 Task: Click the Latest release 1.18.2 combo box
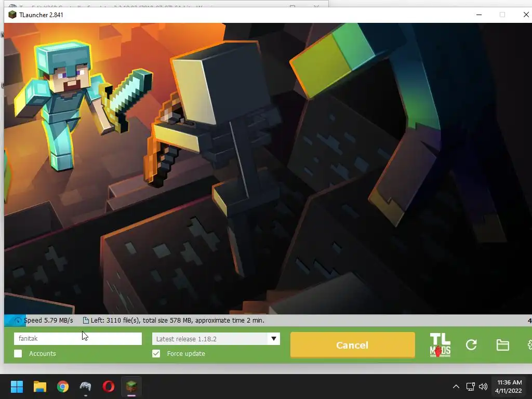pyautogui.click(x=216, y=339)
